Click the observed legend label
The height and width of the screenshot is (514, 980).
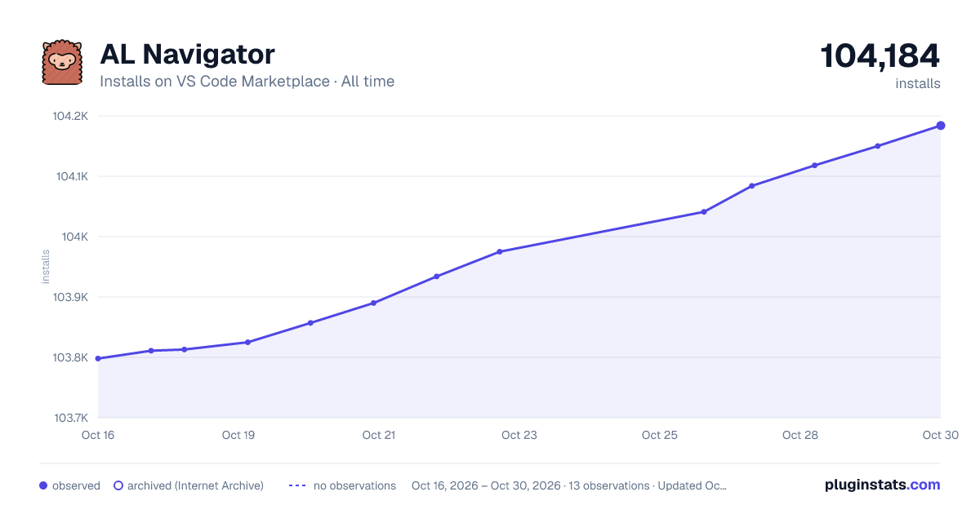(x=76, y=485)
